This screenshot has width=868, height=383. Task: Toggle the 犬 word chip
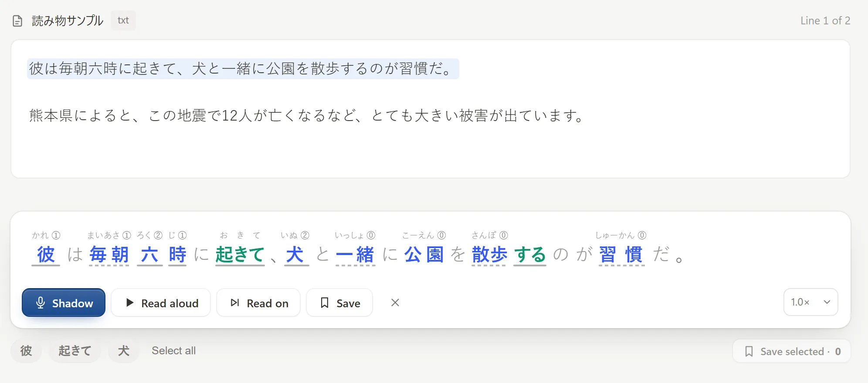click(124, 350)
